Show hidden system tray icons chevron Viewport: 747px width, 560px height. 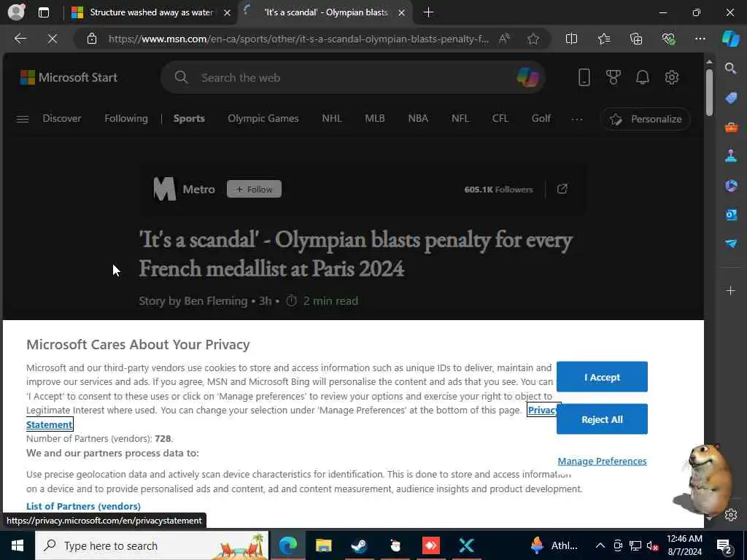click(x=600, y=545)
